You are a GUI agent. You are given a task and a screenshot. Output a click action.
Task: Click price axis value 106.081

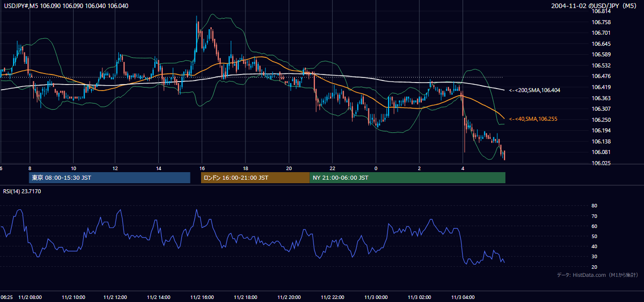[601, 152]
